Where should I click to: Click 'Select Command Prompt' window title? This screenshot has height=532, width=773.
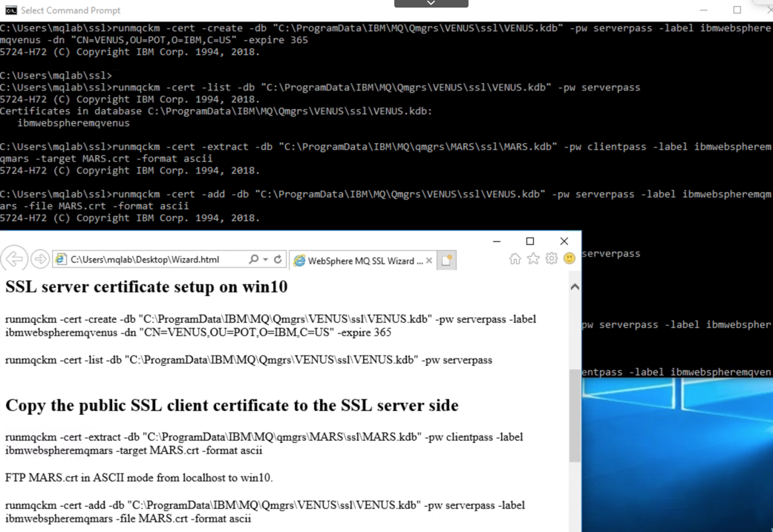(x=71, y=10)
